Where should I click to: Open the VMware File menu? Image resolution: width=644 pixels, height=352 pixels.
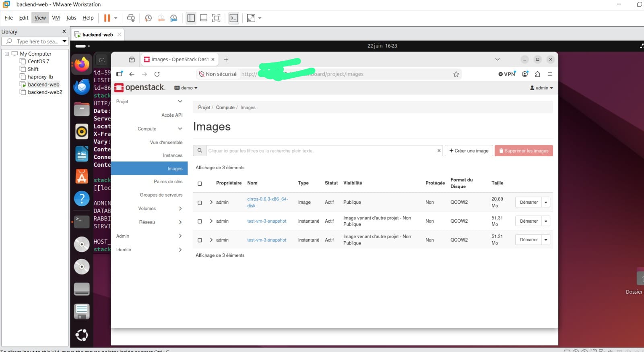9,18
